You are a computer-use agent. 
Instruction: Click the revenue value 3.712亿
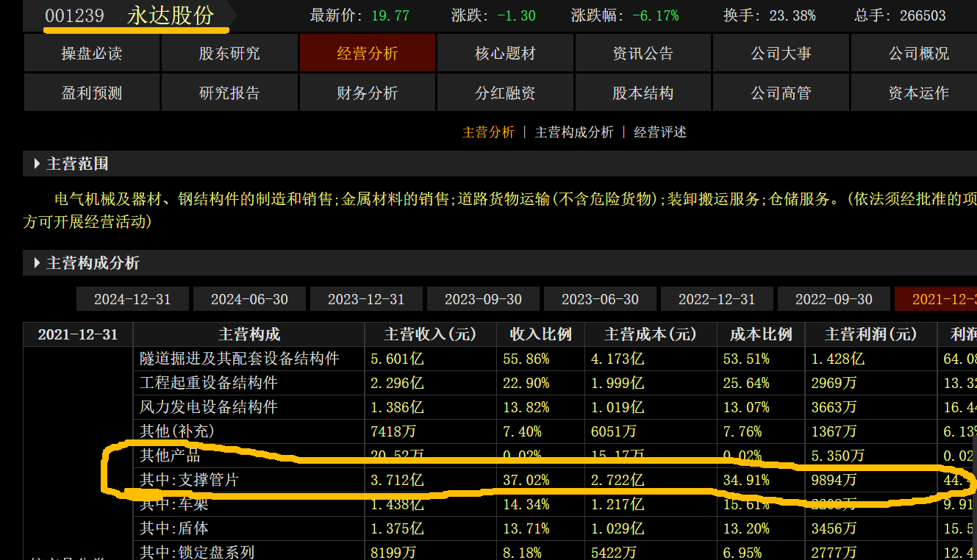pyautogui.click(x=397, y=480)
